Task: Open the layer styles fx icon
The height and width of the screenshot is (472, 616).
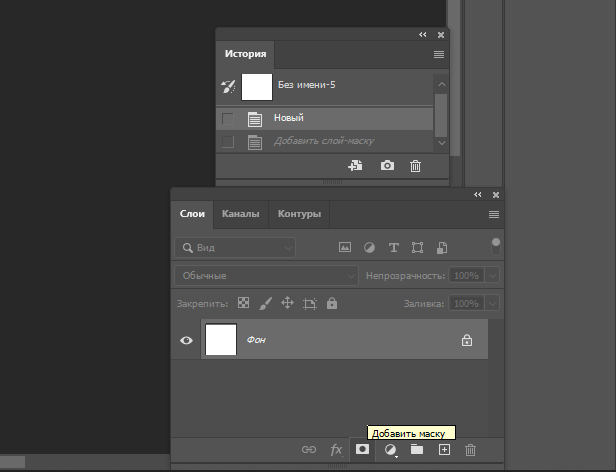Action: 336,450
